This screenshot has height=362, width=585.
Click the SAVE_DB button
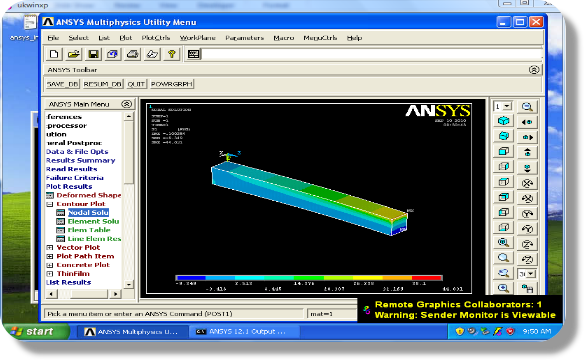[x=62, y=84]
